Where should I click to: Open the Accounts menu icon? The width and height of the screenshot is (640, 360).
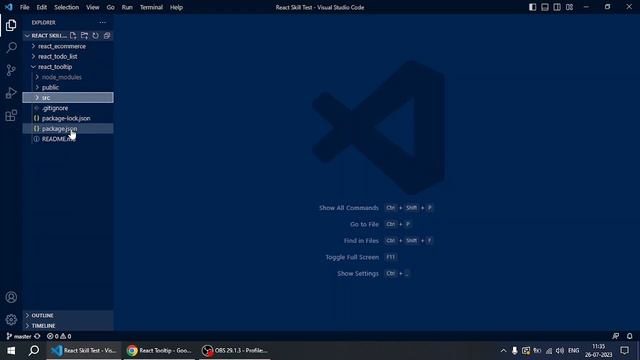[11, 297]
